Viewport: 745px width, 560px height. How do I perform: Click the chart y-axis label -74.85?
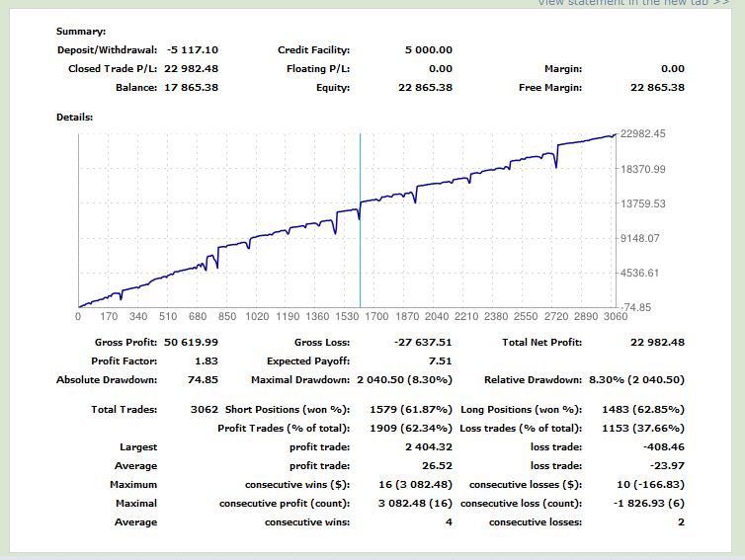coord(636,307)
